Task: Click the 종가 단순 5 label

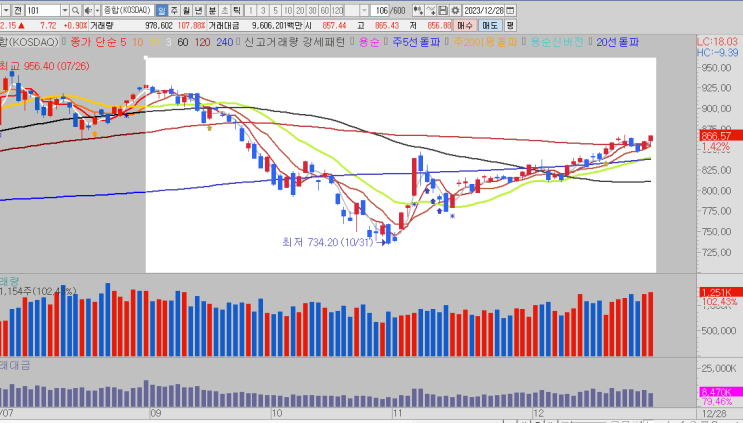Action: (x=98, y=42)
